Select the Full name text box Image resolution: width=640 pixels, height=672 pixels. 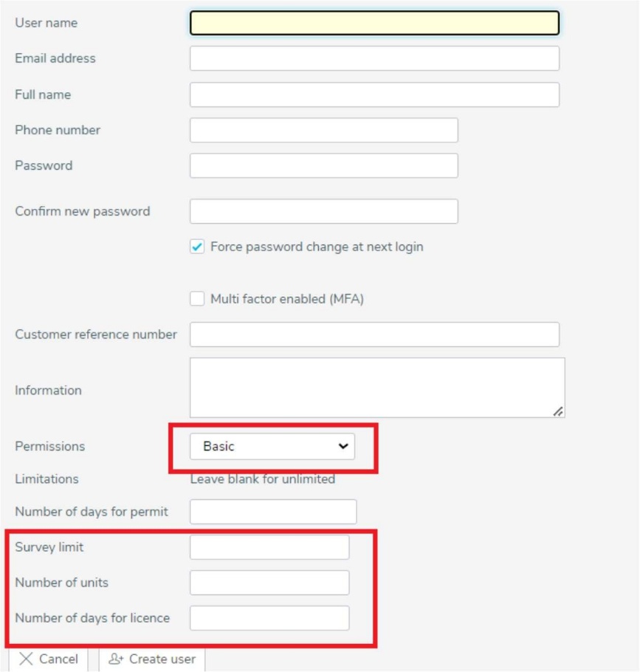pyautogui.click(x=374, y=95)
